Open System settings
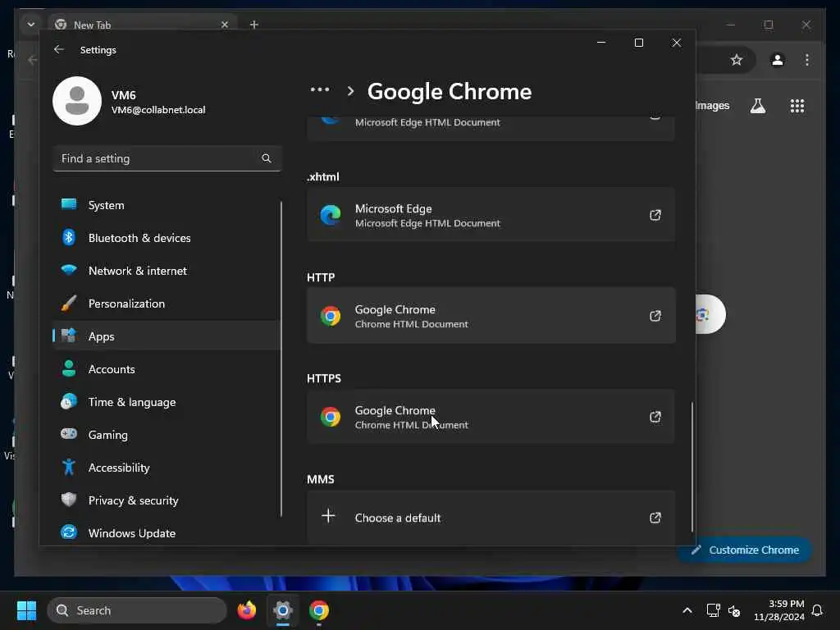Image resolution: width=840 pixels, height=630 pixels. [167, 204]
